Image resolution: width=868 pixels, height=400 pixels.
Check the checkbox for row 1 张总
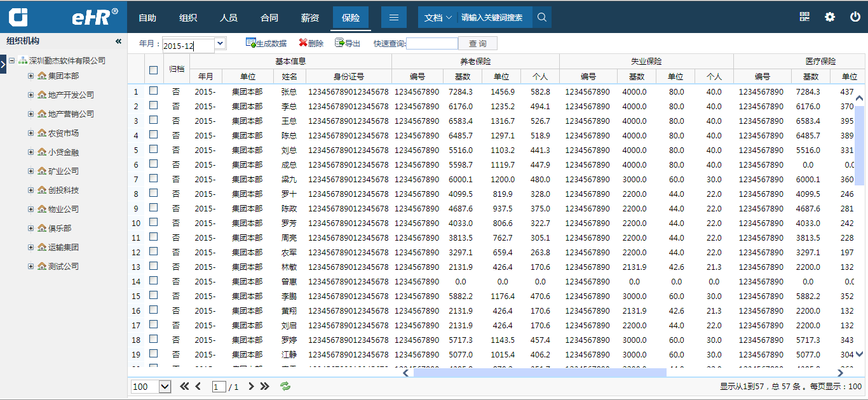[154, 91]
